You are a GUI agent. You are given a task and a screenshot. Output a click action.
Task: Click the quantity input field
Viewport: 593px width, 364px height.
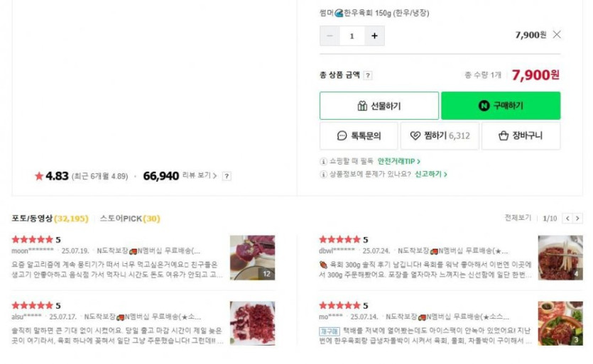[352, 35]
